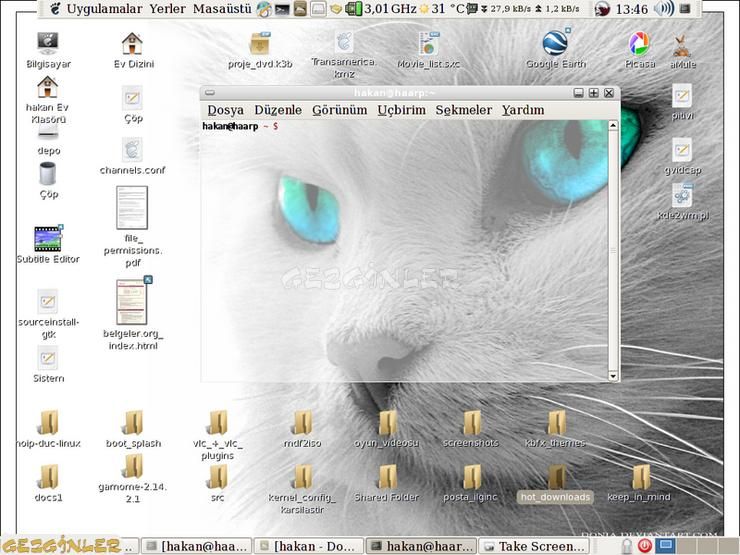Screen dimensions: 740x555
Task: Open the Ev Dizini home folder icon
Action: [x=132, y=44]
